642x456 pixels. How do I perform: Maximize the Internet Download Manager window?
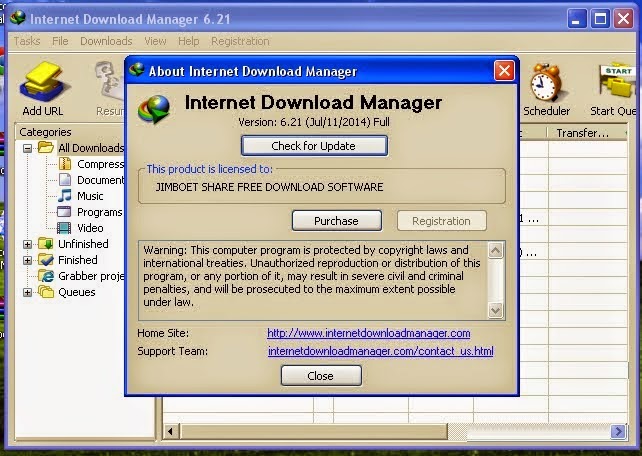pos(600,19)
